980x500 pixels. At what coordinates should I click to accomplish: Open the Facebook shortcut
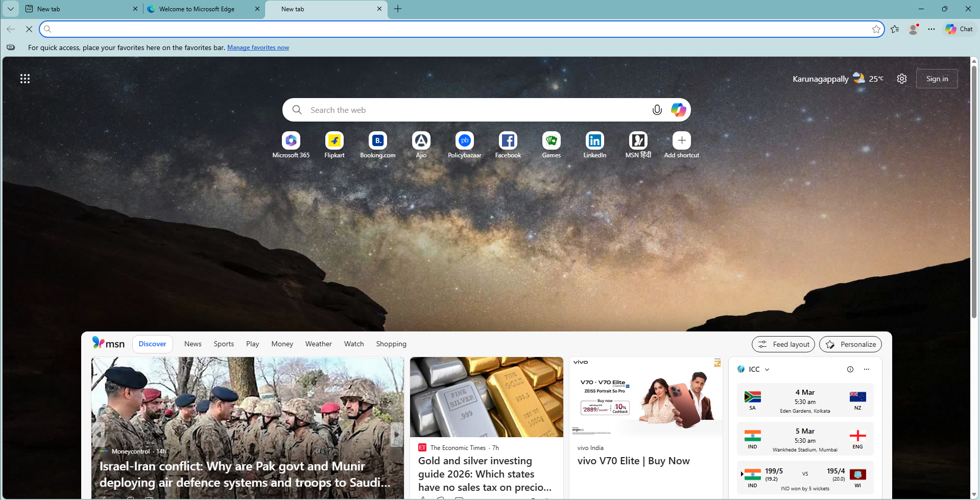point(508,145)
